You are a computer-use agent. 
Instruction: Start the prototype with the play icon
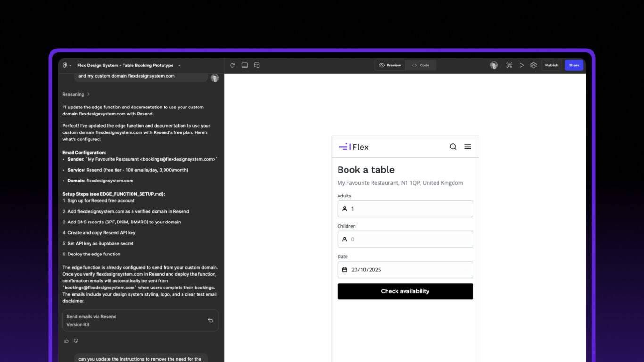[521, 65]
